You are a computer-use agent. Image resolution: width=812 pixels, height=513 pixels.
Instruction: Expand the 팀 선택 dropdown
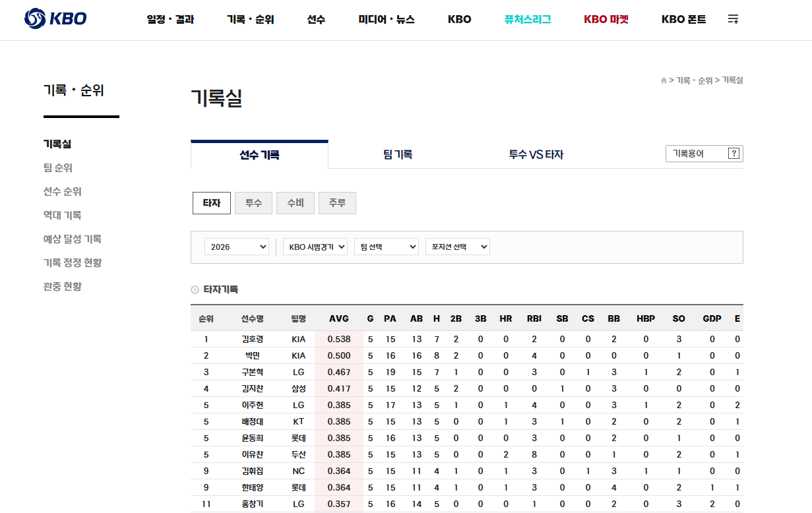point(387,247)
